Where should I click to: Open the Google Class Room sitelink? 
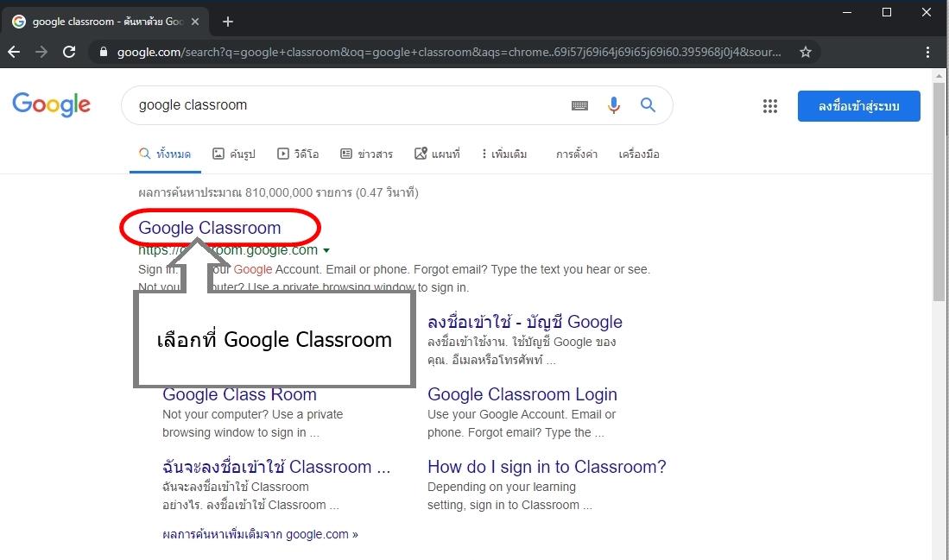(239, 395)
